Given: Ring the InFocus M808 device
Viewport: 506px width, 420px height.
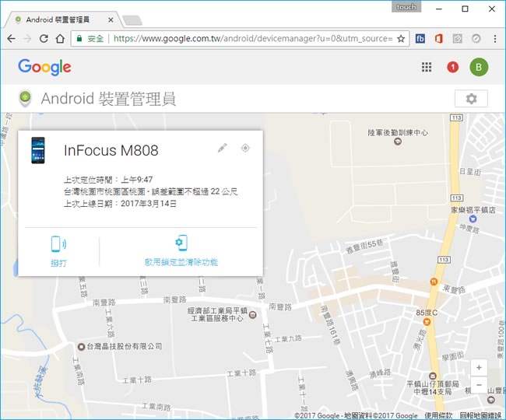Looking at the screenshot, I should point(59,251).
